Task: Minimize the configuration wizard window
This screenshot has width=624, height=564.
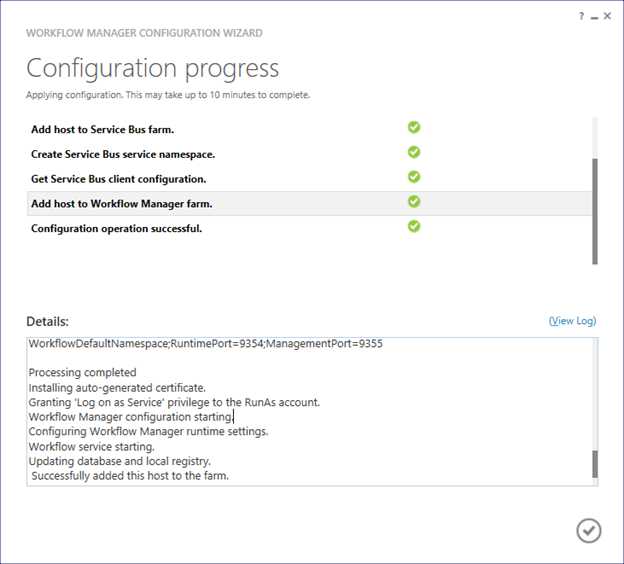Action: [595, 18]
